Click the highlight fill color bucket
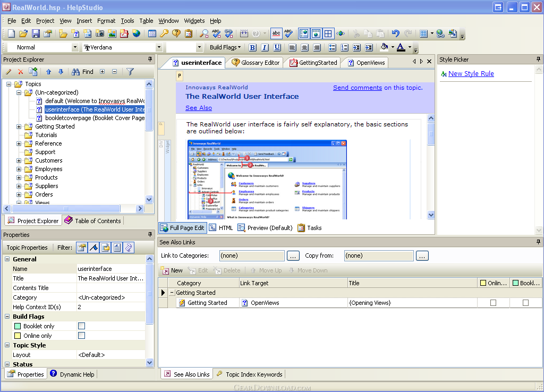544x392 pixels. click(x=384, y=47)
